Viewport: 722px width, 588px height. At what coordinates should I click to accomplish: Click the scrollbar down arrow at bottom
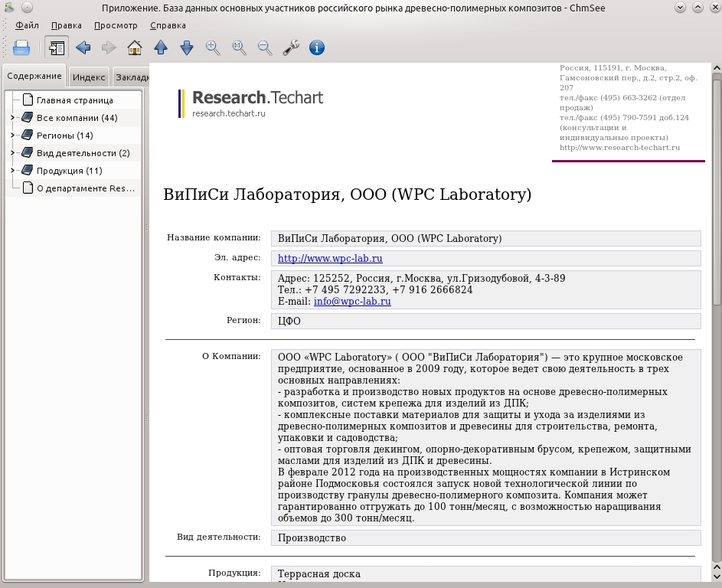click(717, 576)
